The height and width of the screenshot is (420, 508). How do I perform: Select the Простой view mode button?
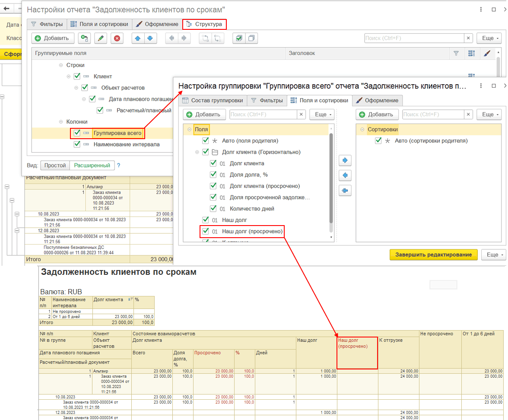[55, 165]
